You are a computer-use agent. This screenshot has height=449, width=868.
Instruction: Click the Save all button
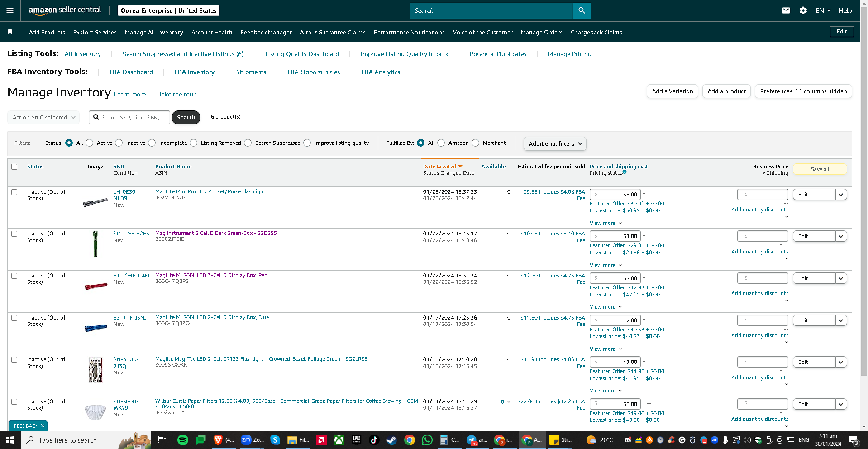[x=820, y=169]
